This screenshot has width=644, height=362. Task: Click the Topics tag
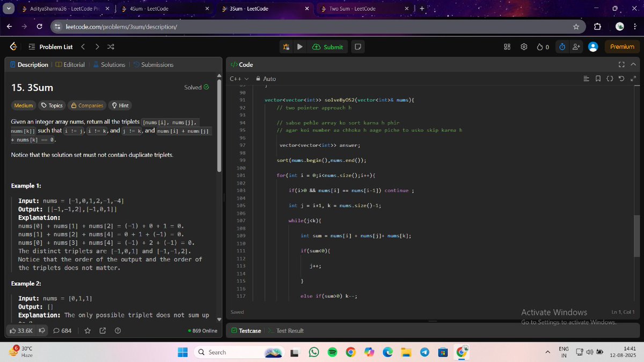pyautogui.click(x=52, y=106)
